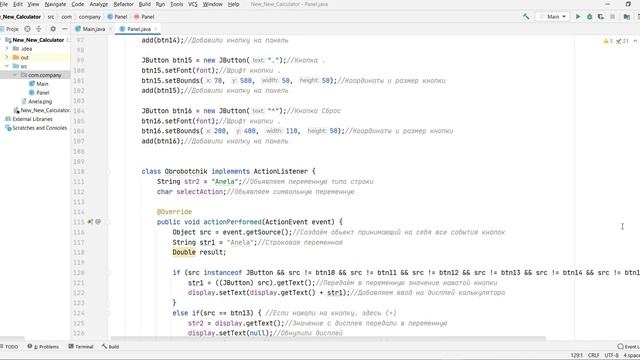The height and width of the screenshot is (360, 640).
Task: Click the Collapse All icon in Project panel
Action: coord(39,29)
